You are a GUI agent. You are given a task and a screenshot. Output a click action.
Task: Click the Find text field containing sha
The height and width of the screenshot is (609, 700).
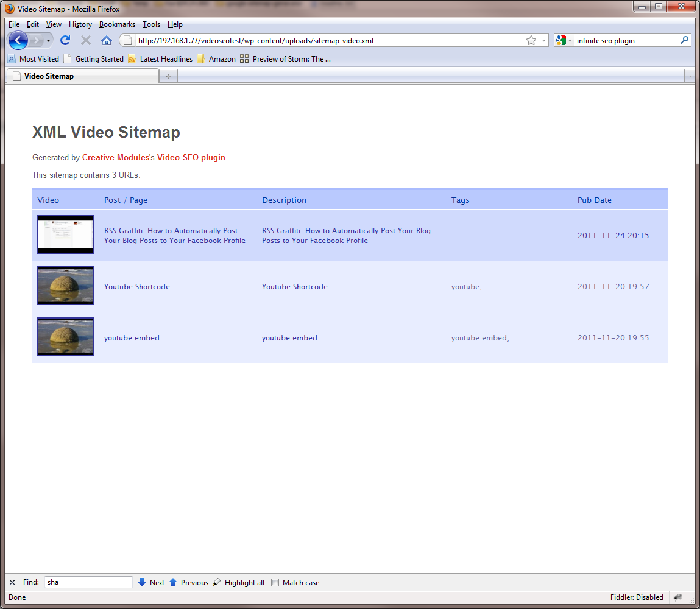coord(88,582)
